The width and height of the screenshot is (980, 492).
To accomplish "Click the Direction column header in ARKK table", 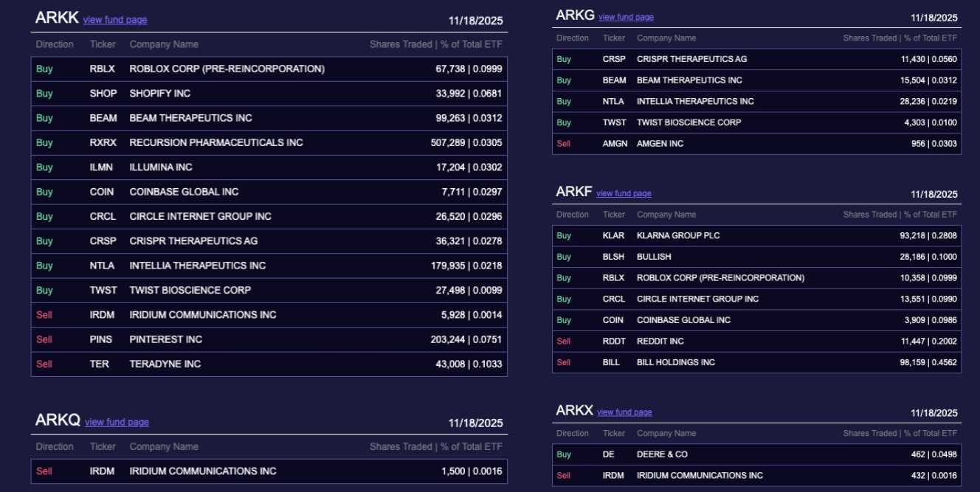I will click(55, 44).
